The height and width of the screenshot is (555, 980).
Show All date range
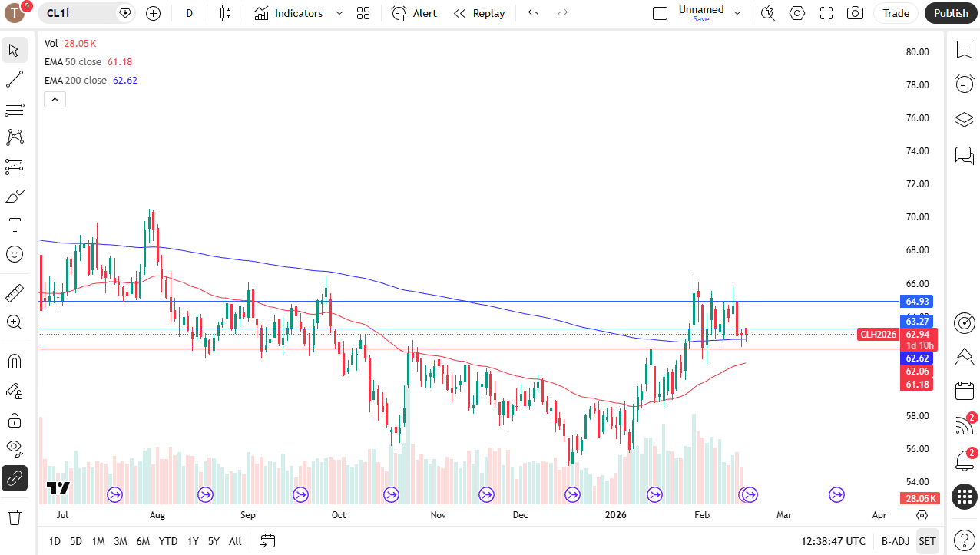pos(235,541)
